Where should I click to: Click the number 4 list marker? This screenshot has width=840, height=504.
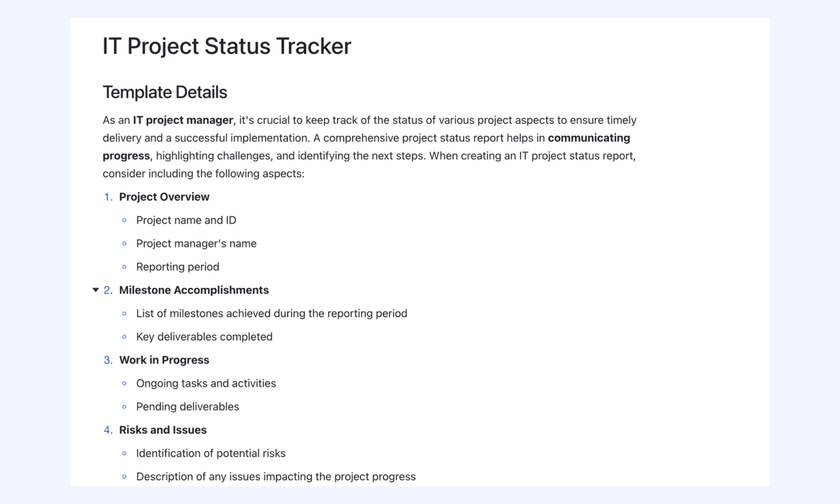pyautogui.click(x=108, y=430)
